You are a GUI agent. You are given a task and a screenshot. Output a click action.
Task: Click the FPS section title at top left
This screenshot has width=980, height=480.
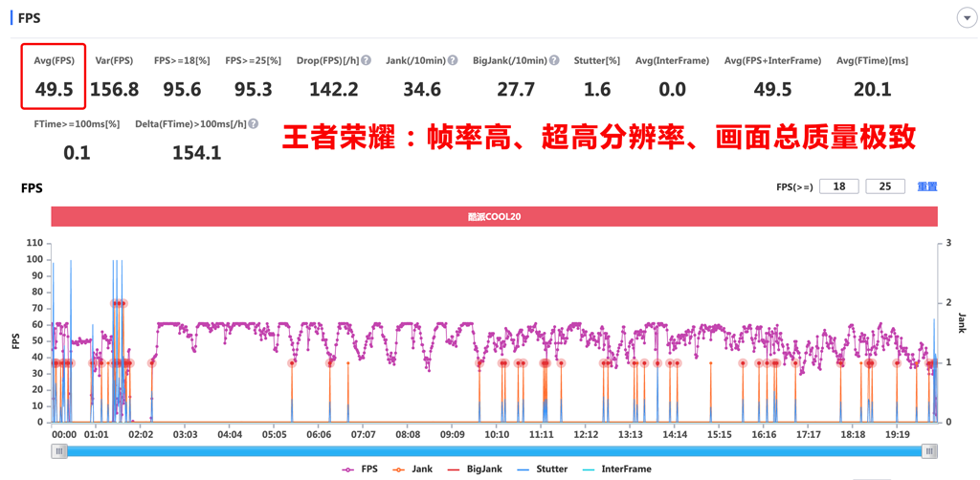click(x=30, y=18)
